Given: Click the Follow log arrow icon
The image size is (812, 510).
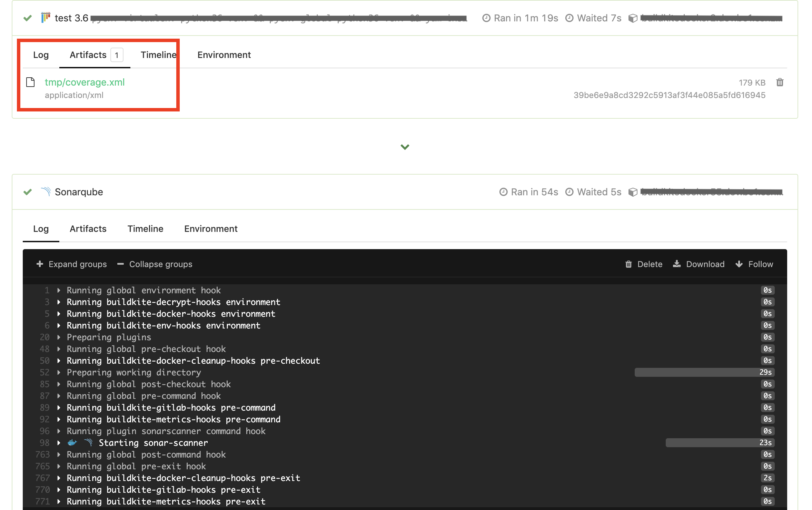Looking at the screenshot, I should click(x=739, y=264).
